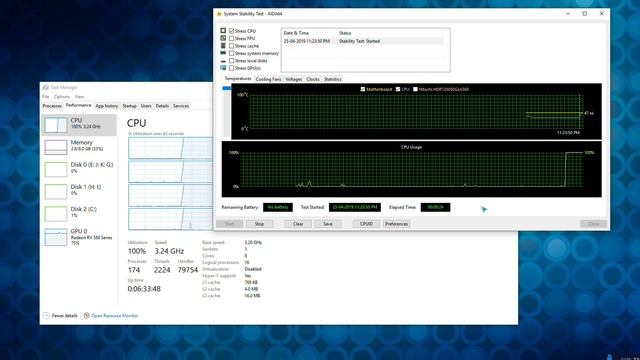This screenshot has width=640, height=360.
Task: Enable the Stress cache checkbox
Action: tap(231, 46)
